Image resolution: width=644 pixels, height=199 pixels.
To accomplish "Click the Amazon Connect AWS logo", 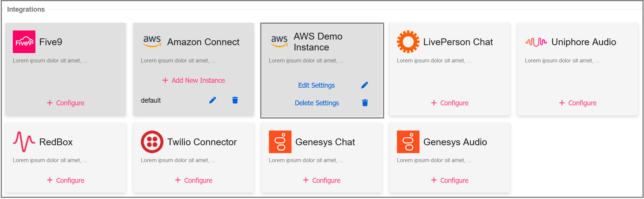I will (152, 41).
